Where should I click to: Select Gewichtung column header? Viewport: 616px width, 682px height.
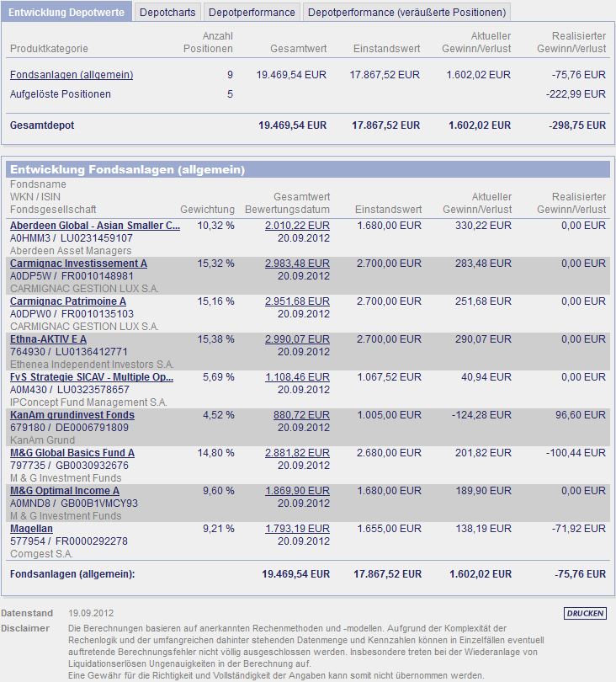click(x=207, y=209)
